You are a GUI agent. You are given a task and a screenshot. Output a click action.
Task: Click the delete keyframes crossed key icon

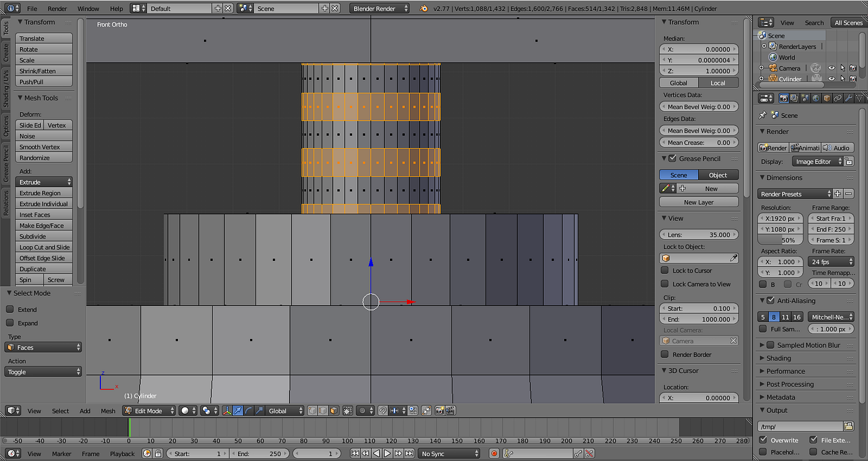click(x=589, y=454)
